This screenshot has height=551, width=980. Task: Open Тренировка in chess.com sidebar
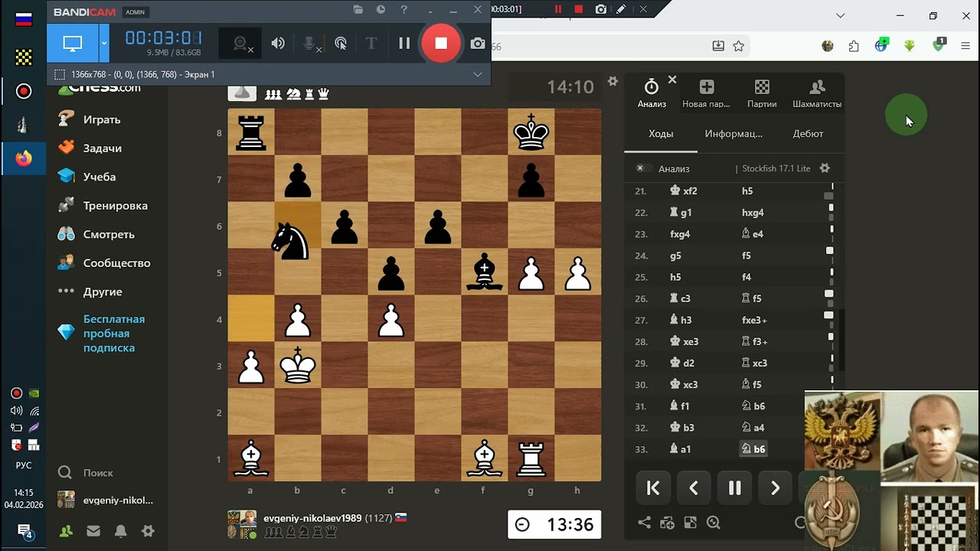(115, 205)
